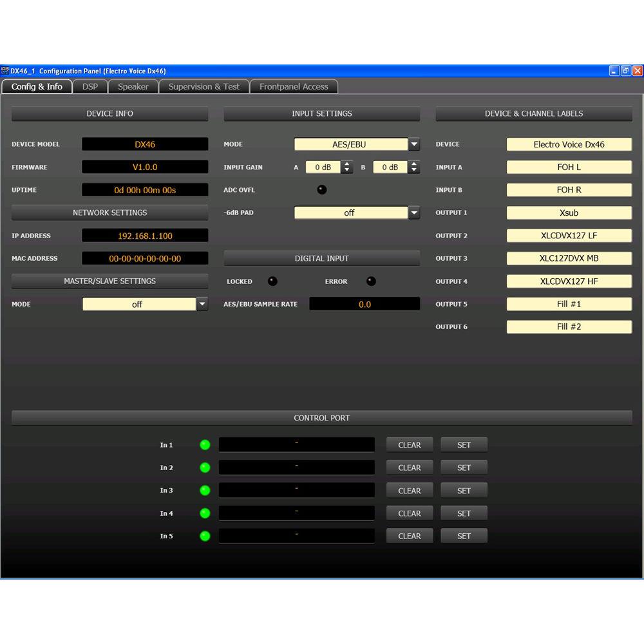Open the Master/Slave MODE dropdown
The image size is (644, 644).
(202, 304)
